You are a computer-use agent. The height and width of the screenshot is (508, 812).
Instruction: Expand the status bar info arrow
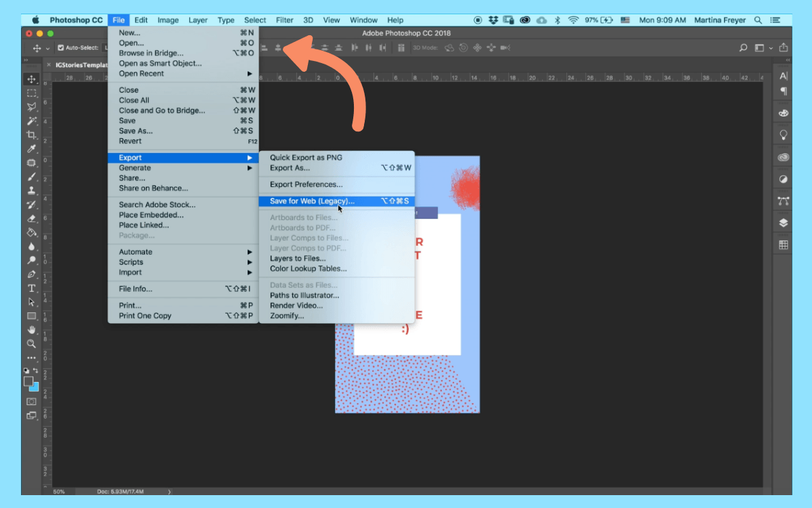point(169,492)
